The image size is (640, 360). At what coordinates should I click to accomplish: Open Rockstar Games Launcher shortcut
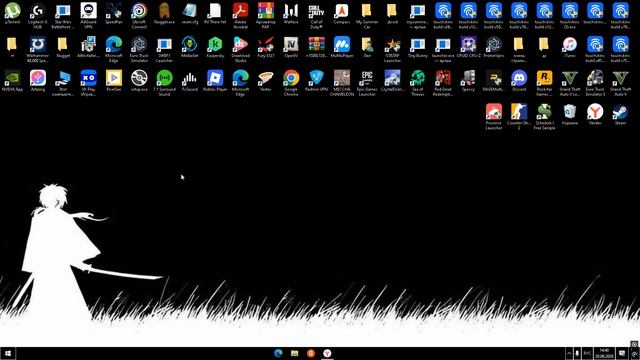pos(544,83)
